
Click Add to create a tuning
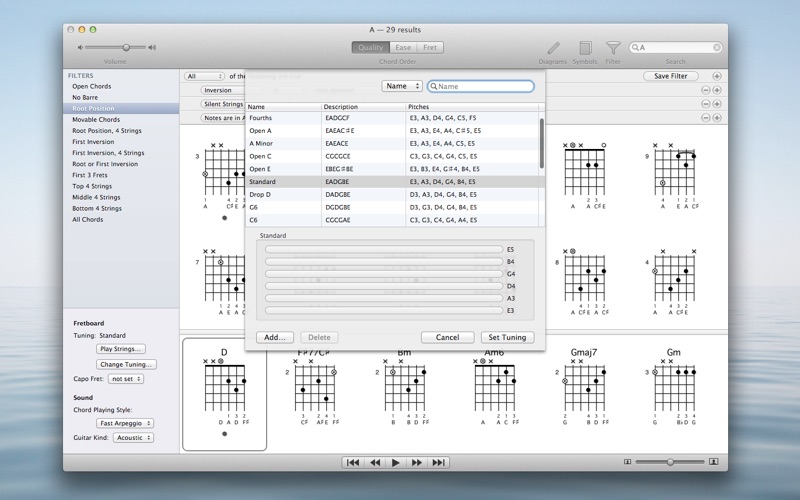click(x=275, y=337)
